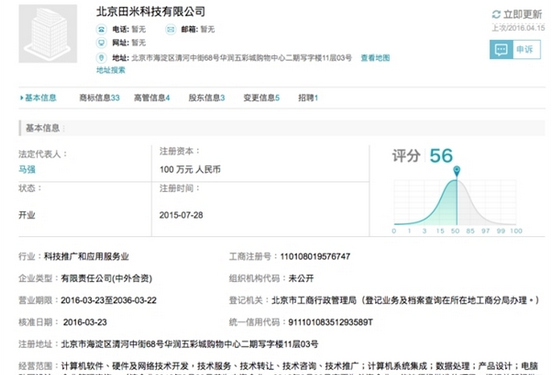This screenshot has height=375, width=555.
Task: Open the 地址搜索 link
Action: click(111, 70)
